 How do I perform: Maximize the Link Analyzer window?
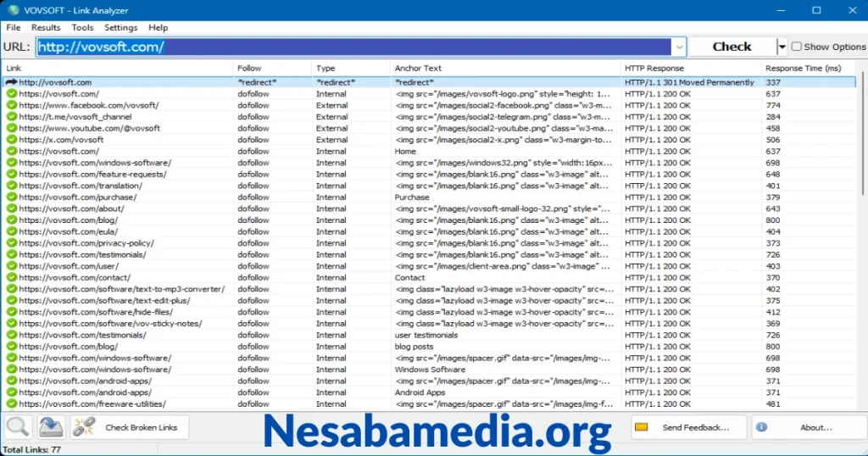(x=816, y=10)
